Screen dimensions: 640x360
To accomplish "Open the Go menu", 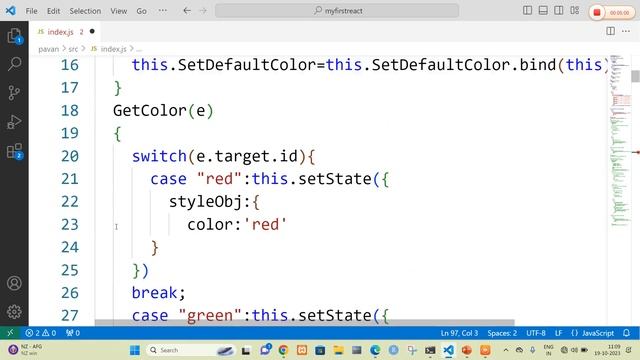I will (x=141, y=11).
